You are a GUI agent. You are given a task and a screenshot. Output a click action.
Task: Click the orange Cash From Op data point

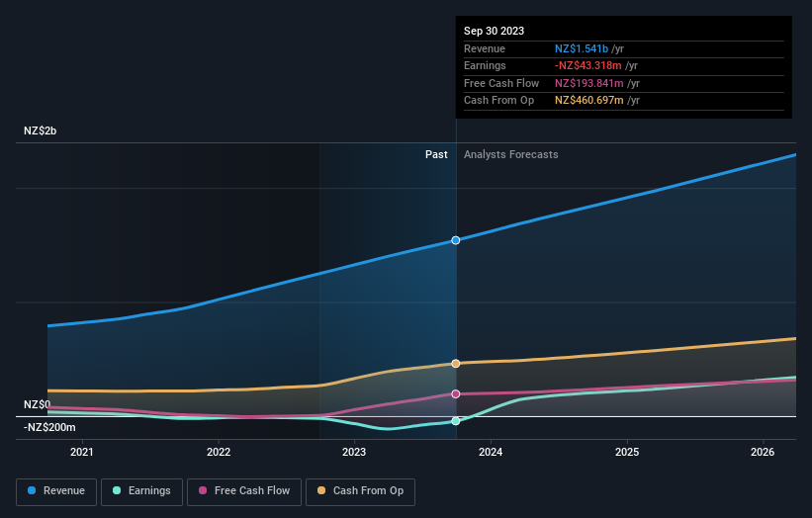point(456,363)
